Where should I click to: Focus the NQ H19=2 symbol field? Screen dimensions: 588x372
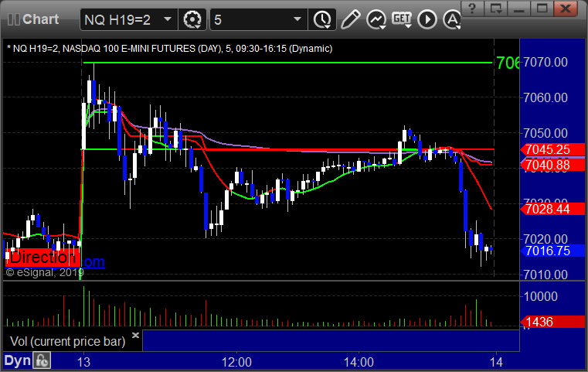point(128,19)
